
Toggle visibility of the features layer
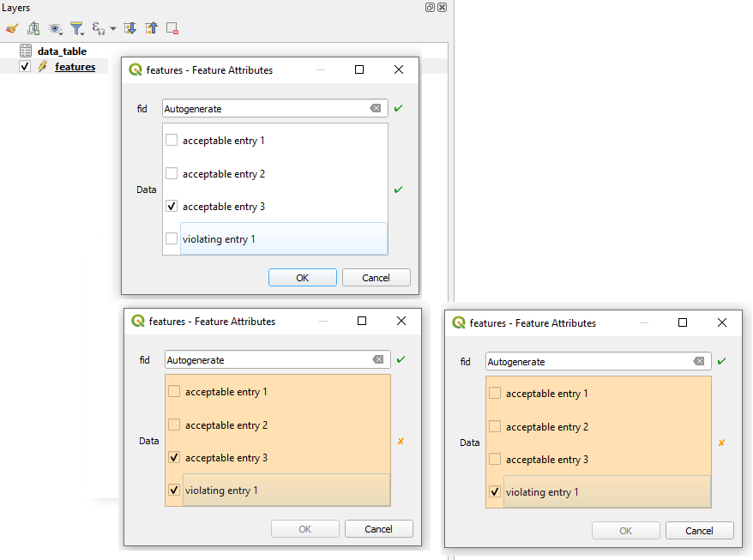click(x=25, y=66)
